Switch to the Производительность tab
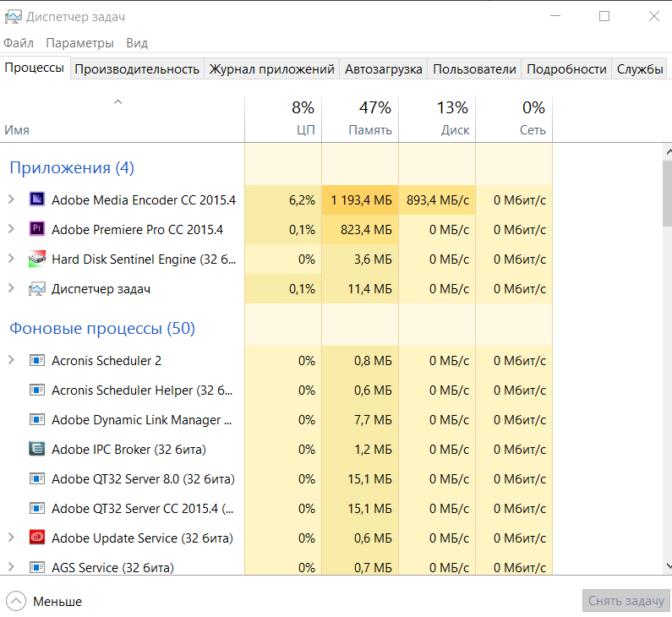672x617 pixels. point(137,69)
